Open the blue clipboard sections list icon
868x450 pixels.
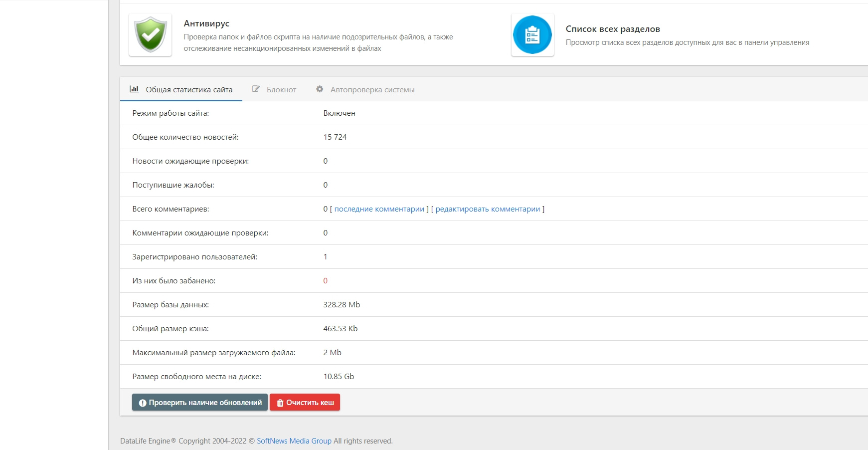tap(532, 35)
